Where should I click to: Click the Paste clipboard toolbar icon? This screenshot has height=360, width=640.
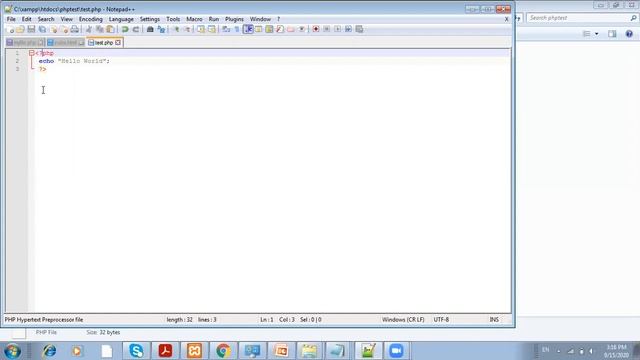tap(110, 29)
